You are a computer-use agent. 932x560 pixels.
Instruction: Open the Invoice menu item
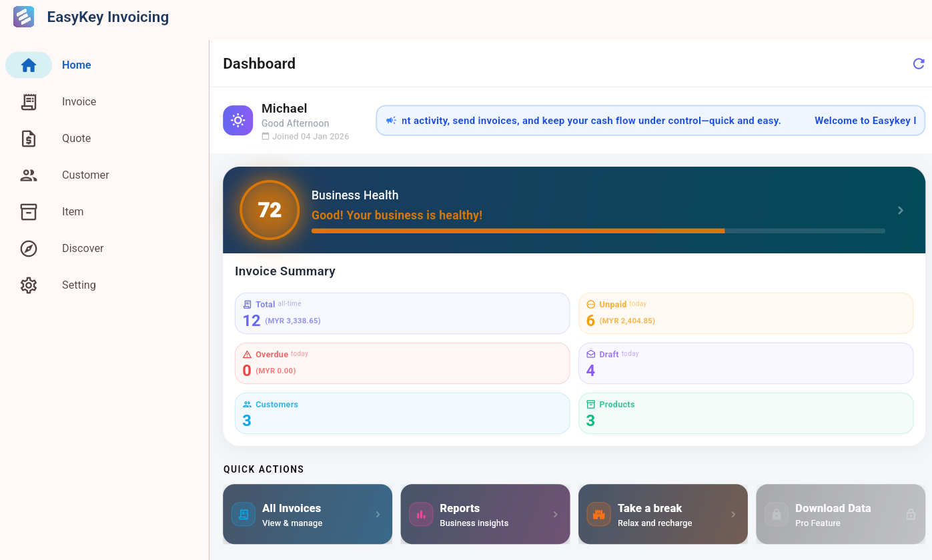click(x=105, y=101)
